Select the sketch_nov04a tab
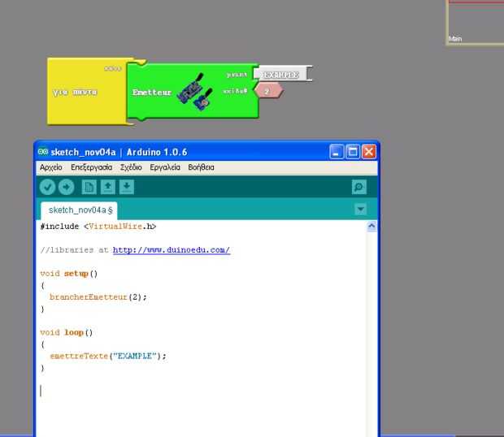Image resolution: width=504 pixels, height=437 pixels. pos(79,210)
